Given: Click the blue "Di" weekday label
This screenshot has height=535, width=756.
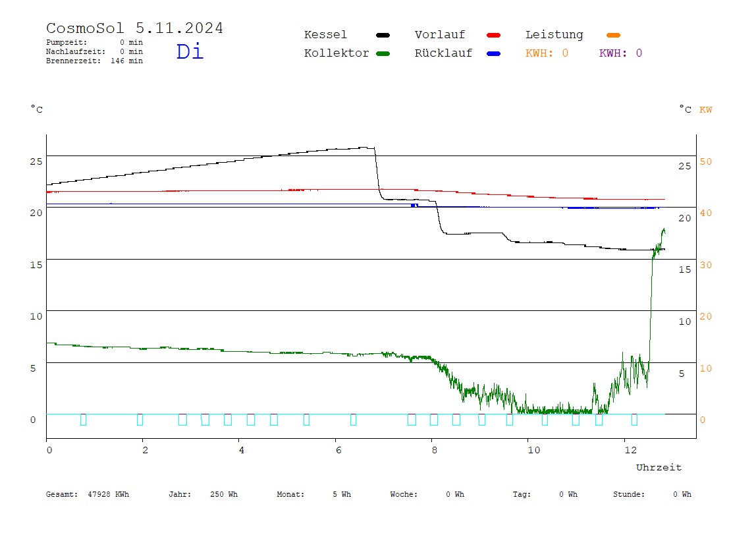Looking at the screenshot, I should (190, 51).
